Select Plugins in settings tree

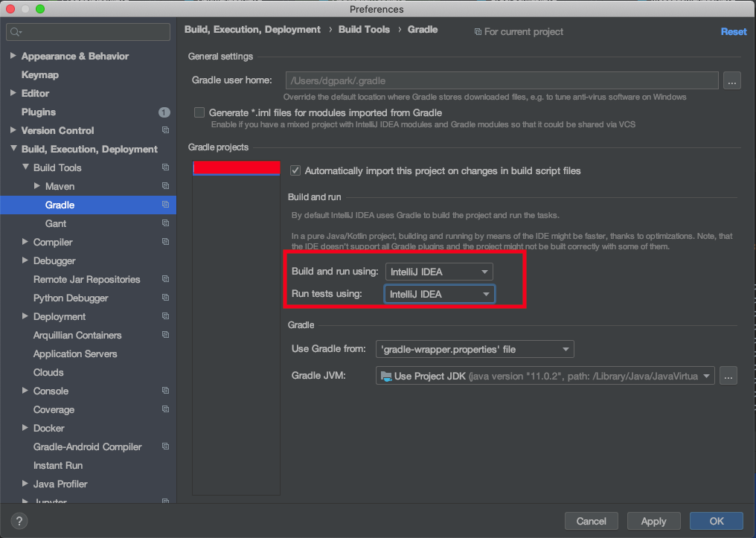[39, 112]
